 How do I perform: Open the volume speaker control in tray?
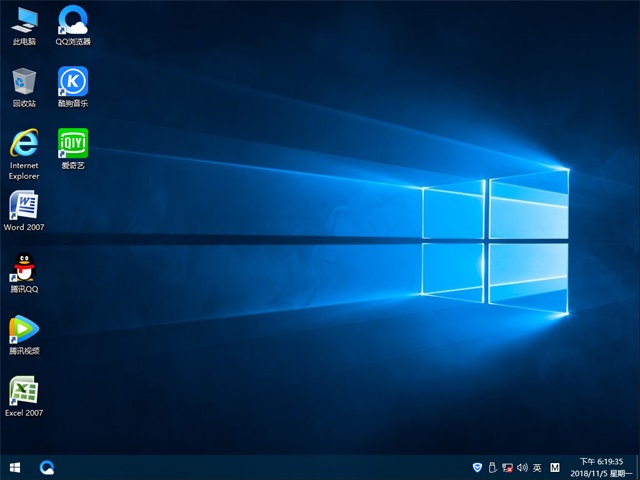tap(522, 467)
